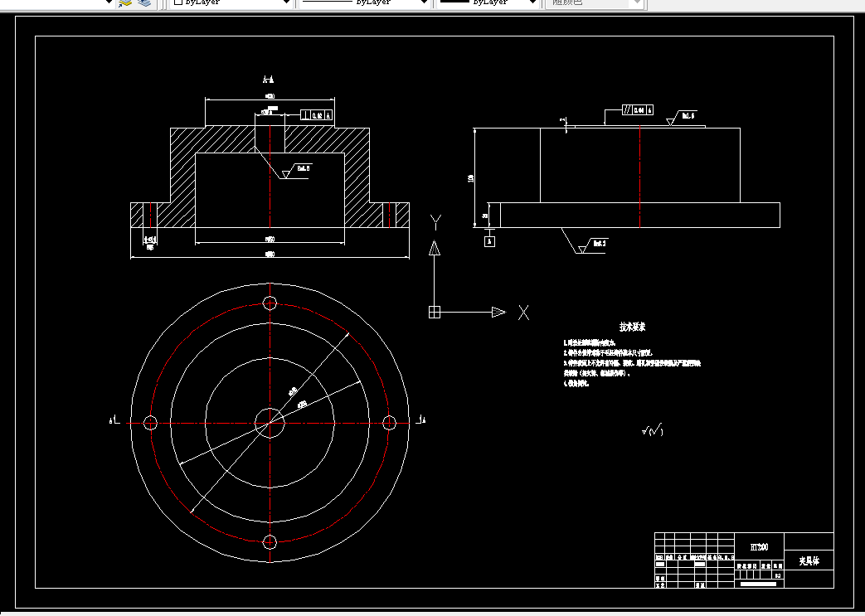
Task: Select the 技术要求 heading text
Action: (632, 327)
